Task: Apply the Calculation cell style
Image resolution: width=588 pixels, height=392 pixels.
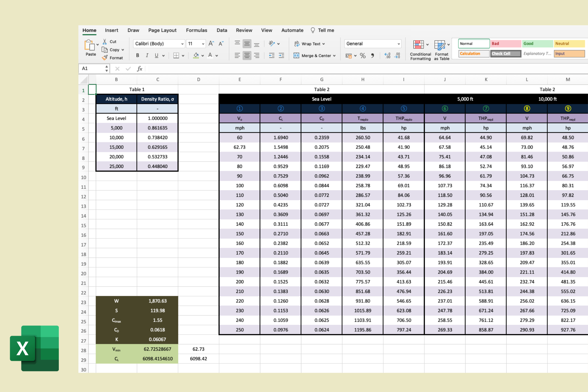Action: [x=474, y=54]
